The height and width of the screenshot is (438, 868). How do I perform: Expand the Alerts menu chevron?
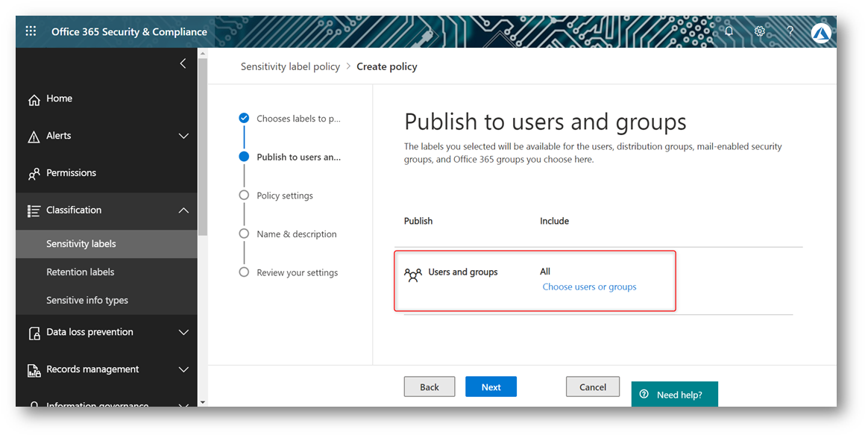183,136
